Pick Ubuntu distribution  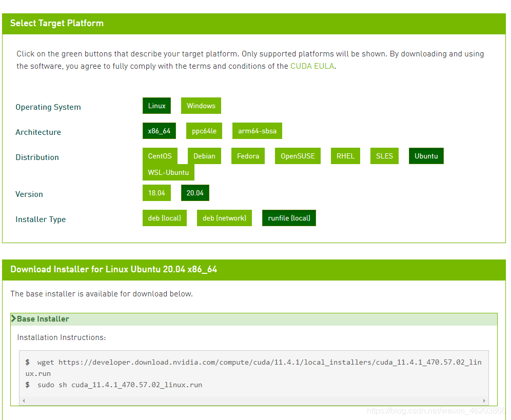click(x=426, y=156)
